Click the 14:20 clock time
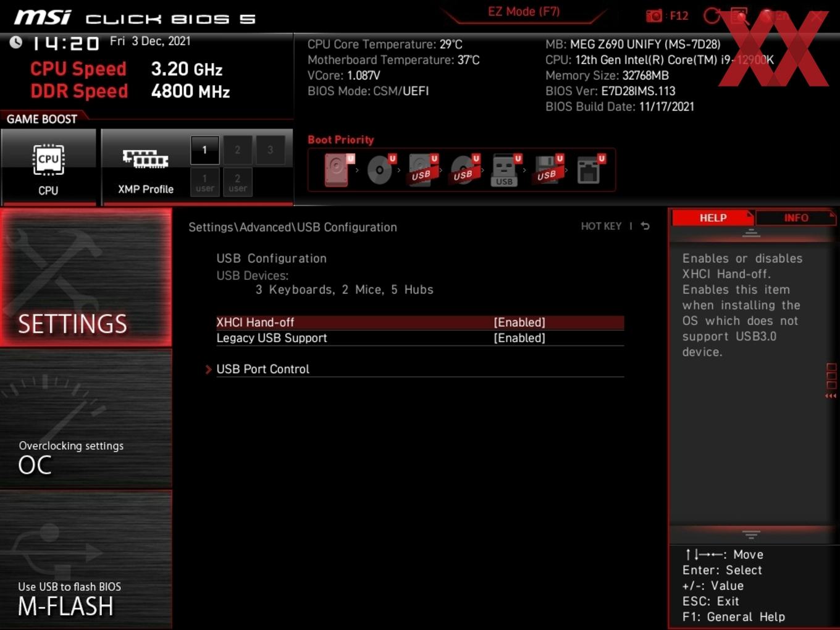 (x=65, y=43)
